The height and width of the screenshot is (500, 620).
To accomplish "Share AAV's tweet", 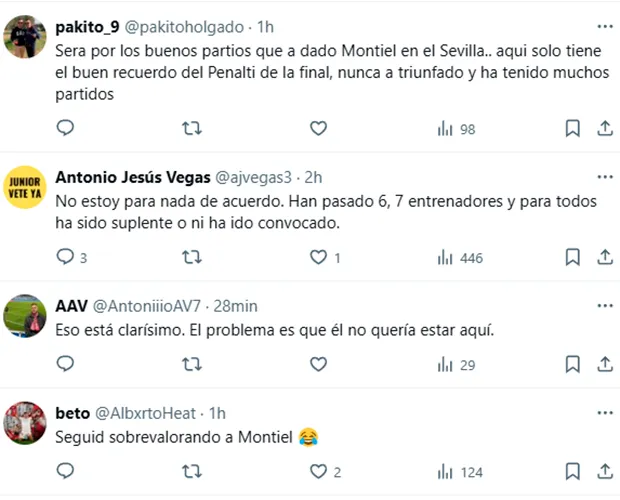I will (x=604, y=365).
